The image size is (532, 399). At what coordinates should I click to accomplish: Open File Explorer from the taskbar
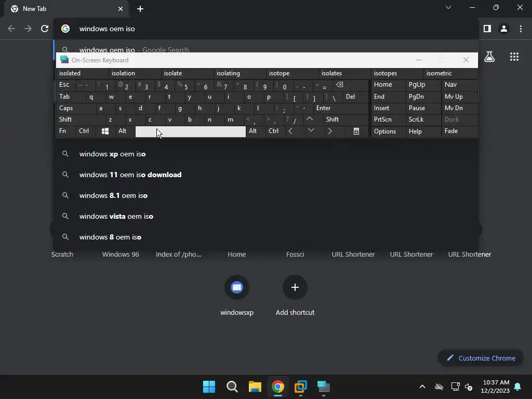point(255,387)
